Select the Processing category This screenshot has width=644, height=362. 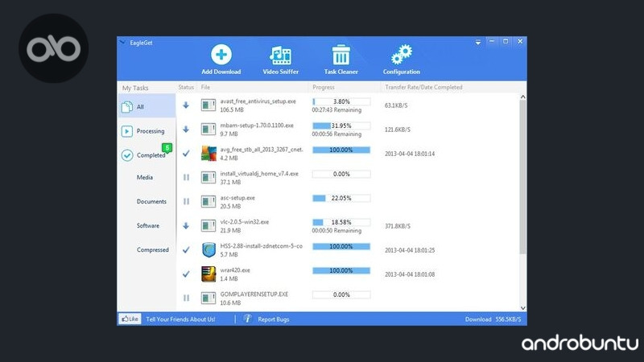click(x=147, y=131)
